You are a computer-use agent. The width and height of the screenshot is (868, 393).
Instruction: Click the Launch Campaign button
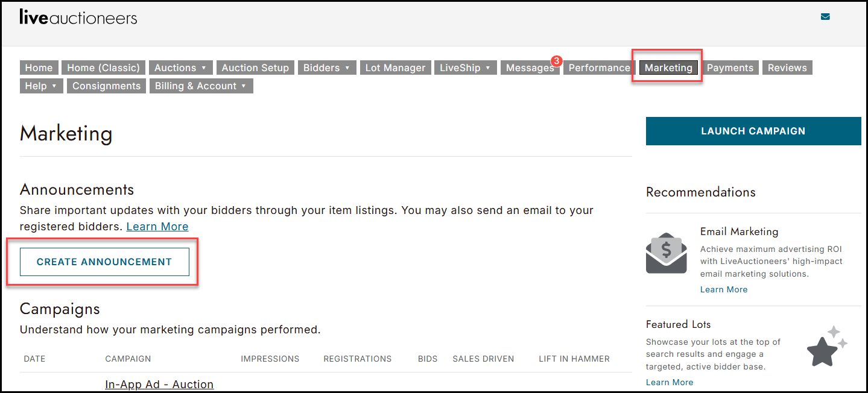coord(753,131)
